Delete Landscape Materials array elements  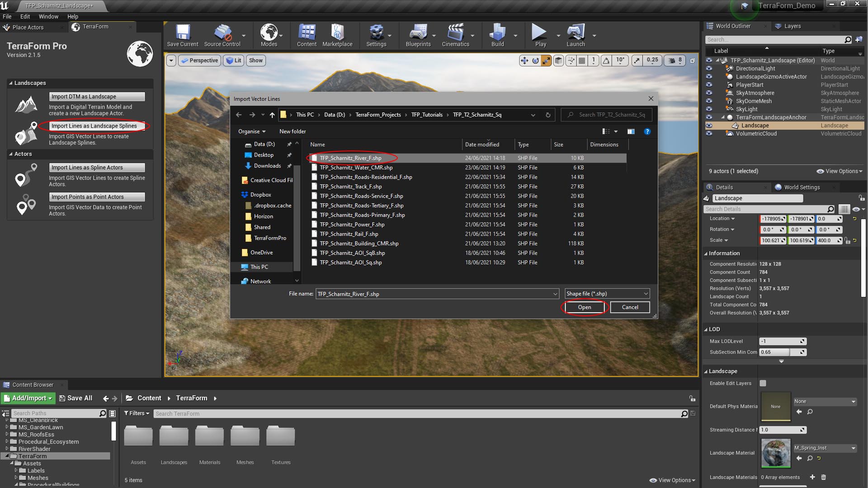(x=823, y=477)
